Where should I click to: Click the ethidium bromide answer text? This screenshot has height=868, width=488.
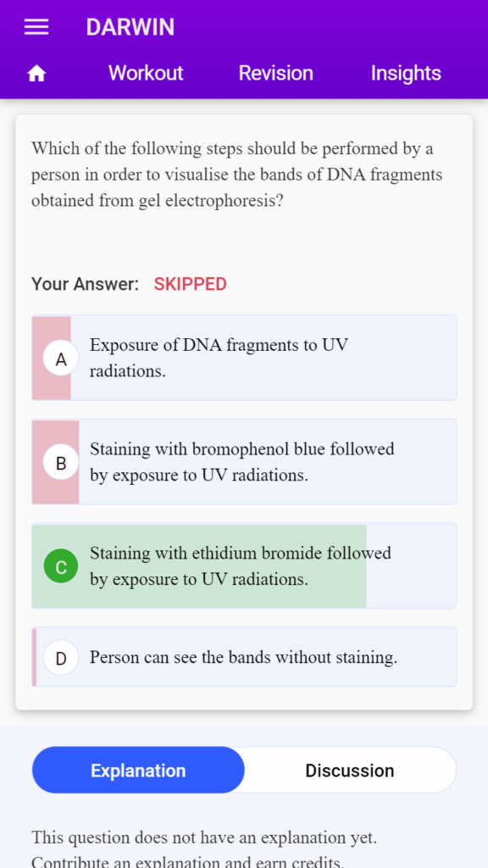click(x=241, y=565)
